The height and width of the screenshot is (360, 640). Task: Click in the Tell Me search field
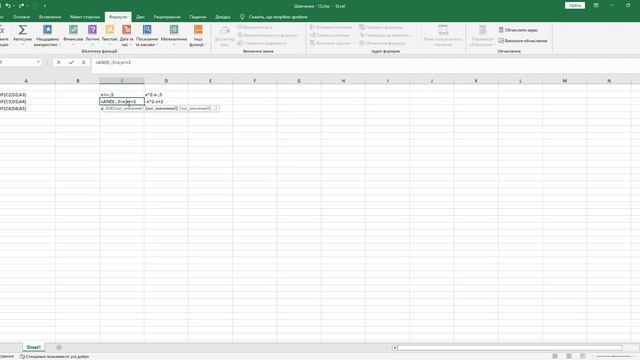click(278, 17)
